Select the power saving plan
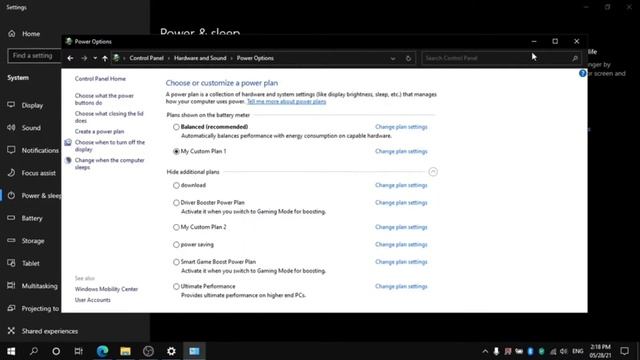The width and height of the screenshot is (640, 360). [176, 245]
